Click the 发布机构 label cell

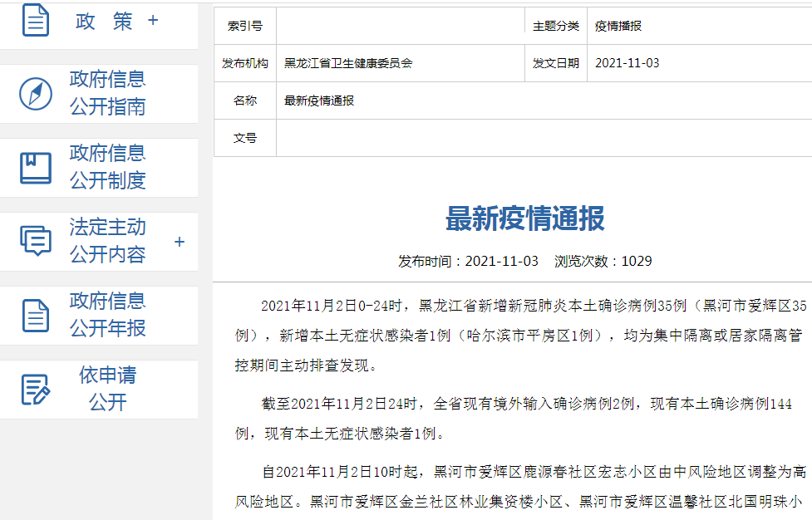click(x=245, y=63)
